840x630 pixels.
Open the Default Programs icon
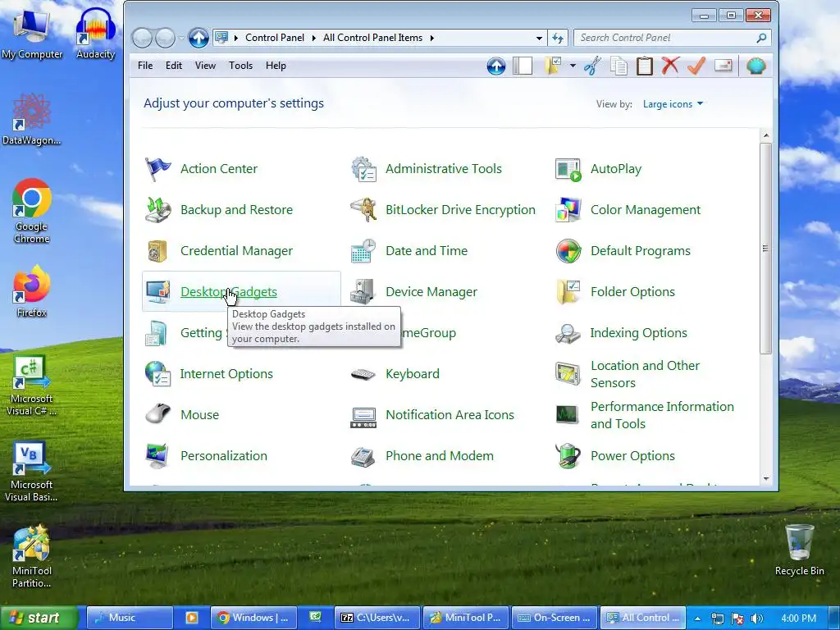click(x=568, y=251)
